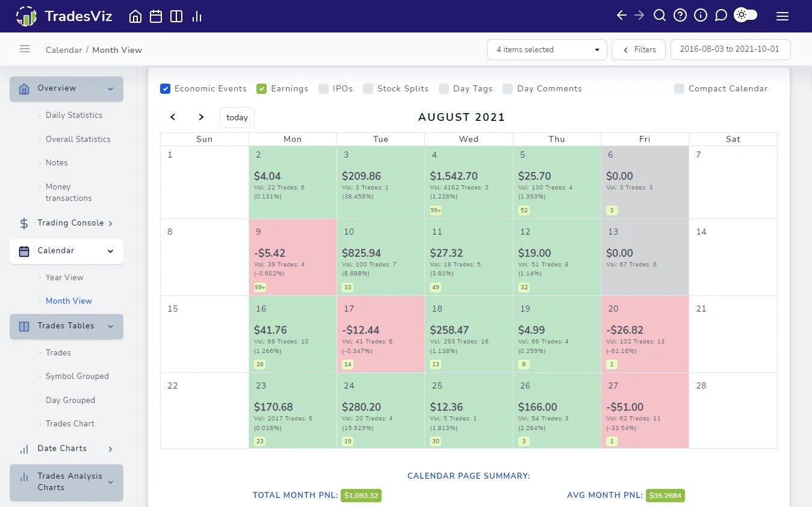Click the today button
The height and width of the screenshot is (507, 812).
237,117
